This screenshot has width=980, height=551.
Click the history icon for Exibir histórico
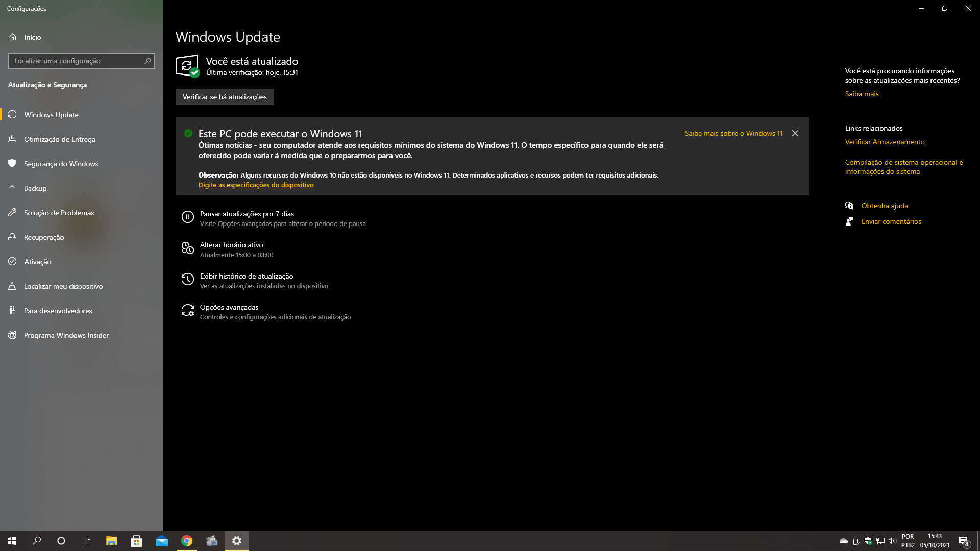pyautogui.click(x=188, y=280)
